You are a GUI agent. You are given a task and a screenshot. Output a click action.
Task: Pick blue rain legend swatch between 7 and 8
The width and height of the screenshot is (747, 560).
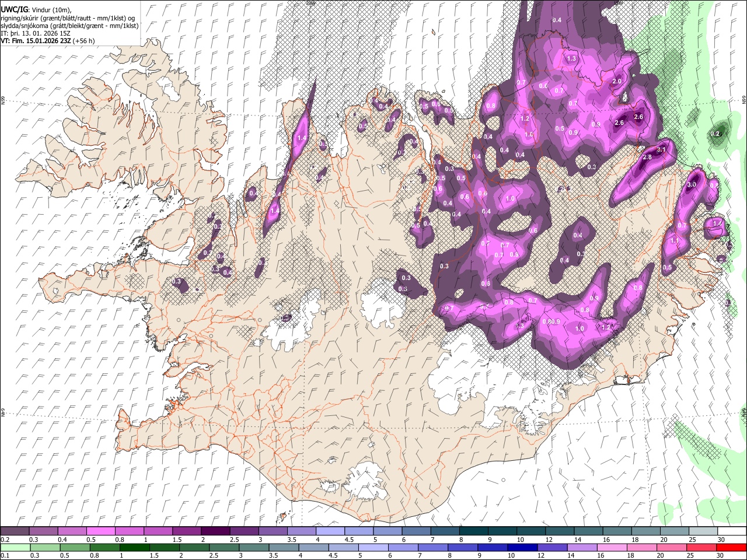pos(432,548)
